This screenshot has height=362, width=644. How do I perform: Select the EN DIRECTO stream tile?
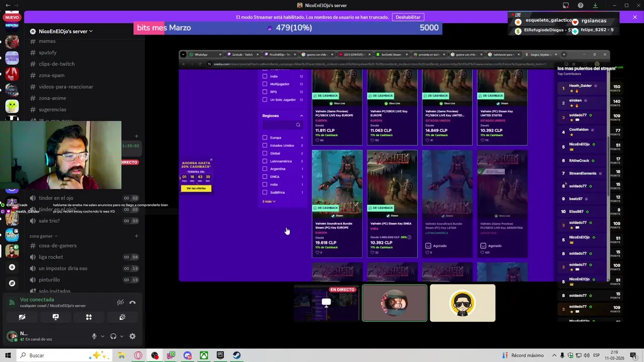pos(327,303)
